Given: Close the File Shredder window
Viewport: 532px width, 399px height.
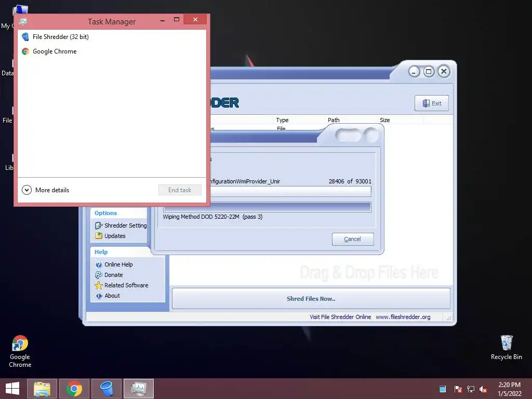Looking at the screenshot, I should point(444,72).
